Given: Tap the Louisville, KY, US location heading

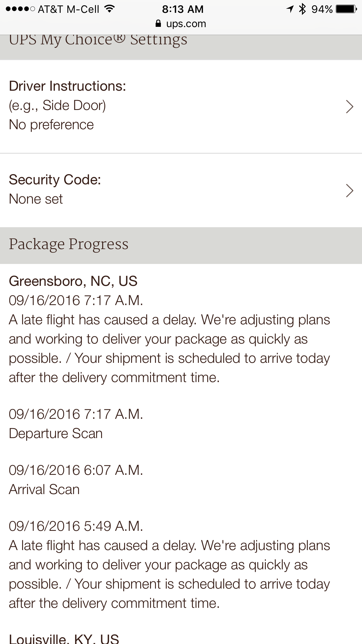Looking at the screenshot, I should tap(64, 639).
